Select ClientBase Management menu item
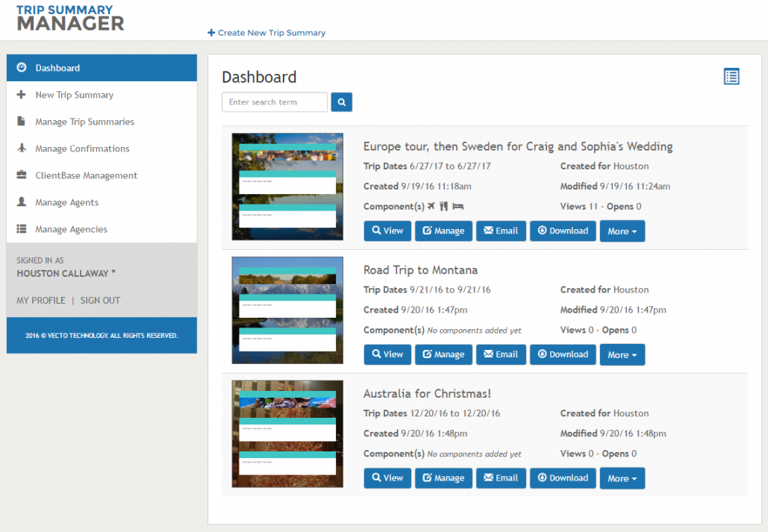 pyautogui.click(x=86, y=175)
